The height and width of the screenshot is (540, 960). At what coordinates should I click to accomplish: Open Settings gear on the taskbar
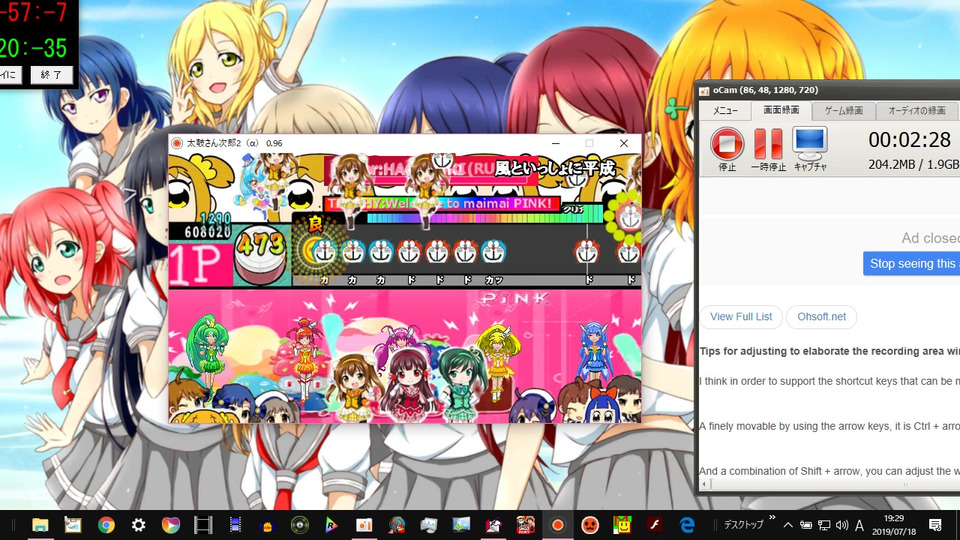(x=138, y=525)
